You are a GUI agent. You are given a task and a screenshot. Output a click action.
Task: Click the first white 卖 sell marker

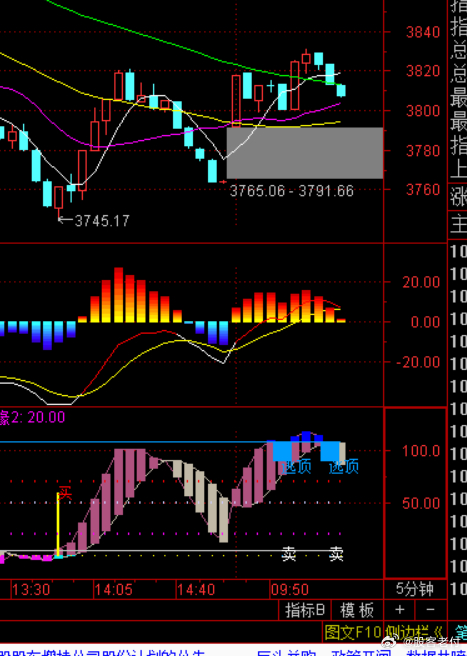[289, 554]
